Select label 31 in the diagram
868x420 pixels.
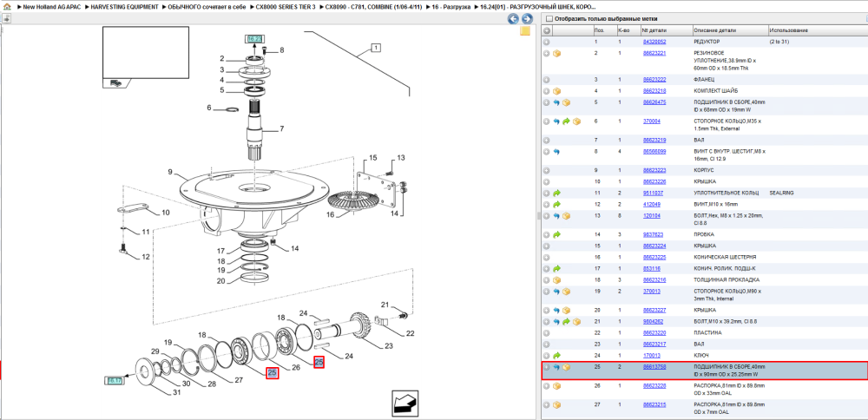tap(176, 393)
